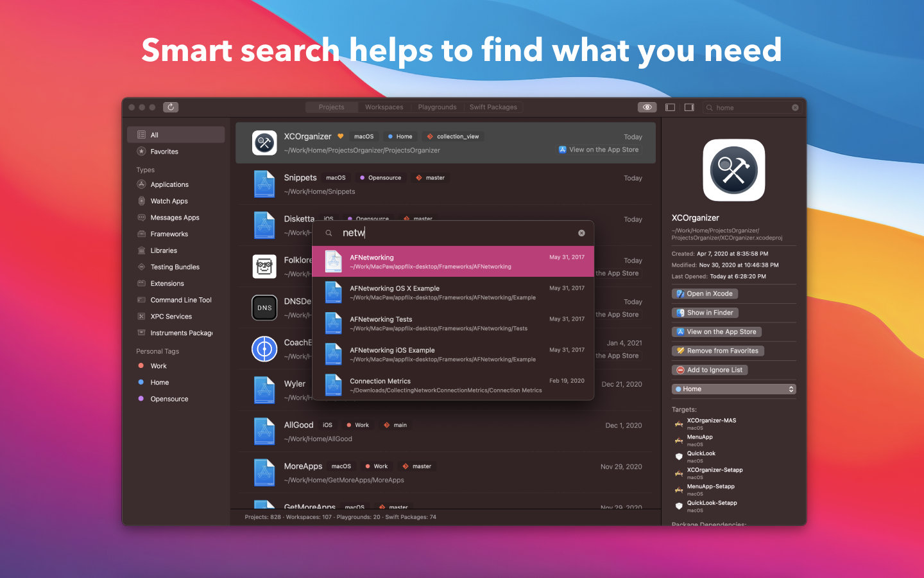Click Show in Finder button
The height and width of the screenshot is (578, 924).
click(x=705, y=313)
